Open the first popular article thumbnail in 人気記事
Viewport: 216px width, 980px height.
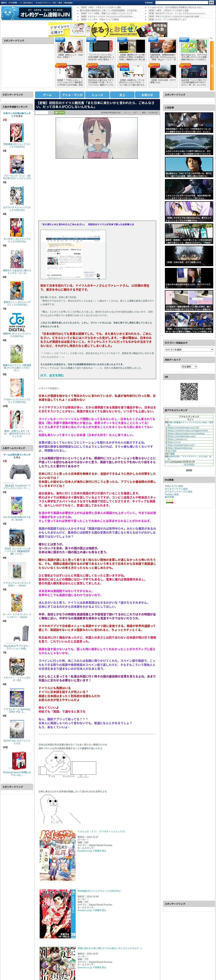(x=189, y=123)
